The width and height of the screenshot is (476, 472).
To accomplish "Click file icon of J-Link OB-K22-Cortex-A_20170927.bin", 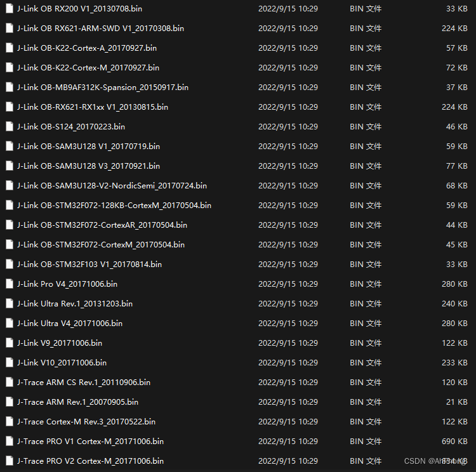I will pyautogui.click(x=10, y=48).
